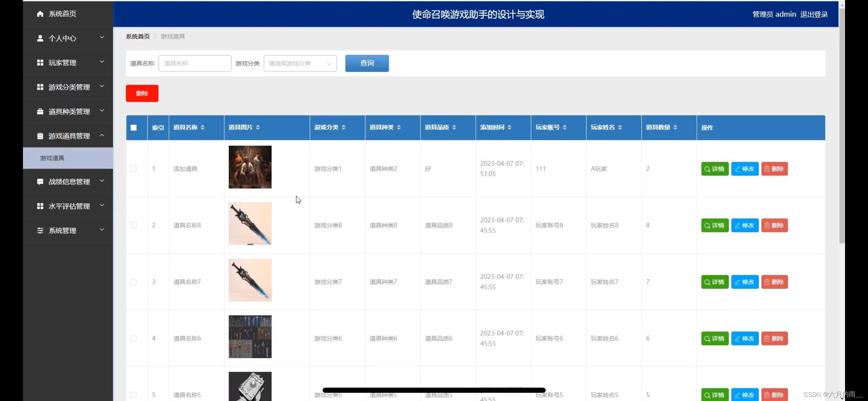Click the sliders icon beside 系统管理
868x401 pixels.
click(40, 231)
